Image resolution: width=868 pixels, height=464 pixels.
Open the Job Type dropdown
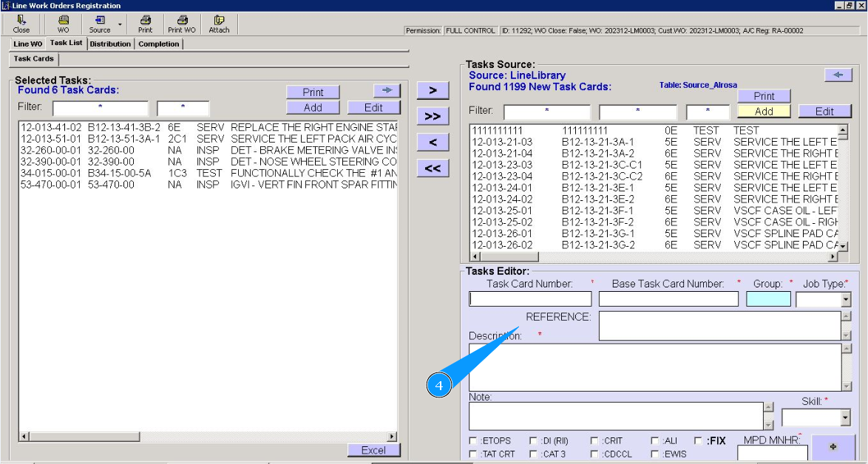pos(845,300)
